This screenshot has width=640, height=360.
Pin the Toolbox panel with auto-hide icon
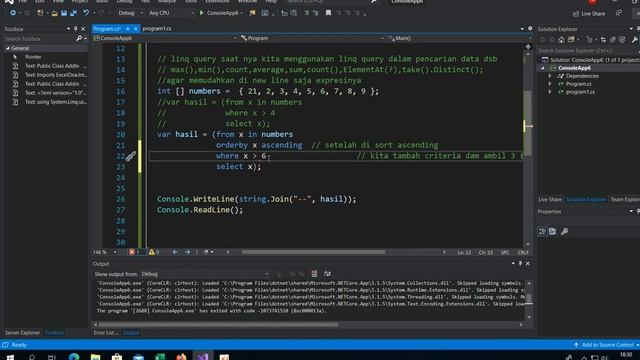pos(76,29)
